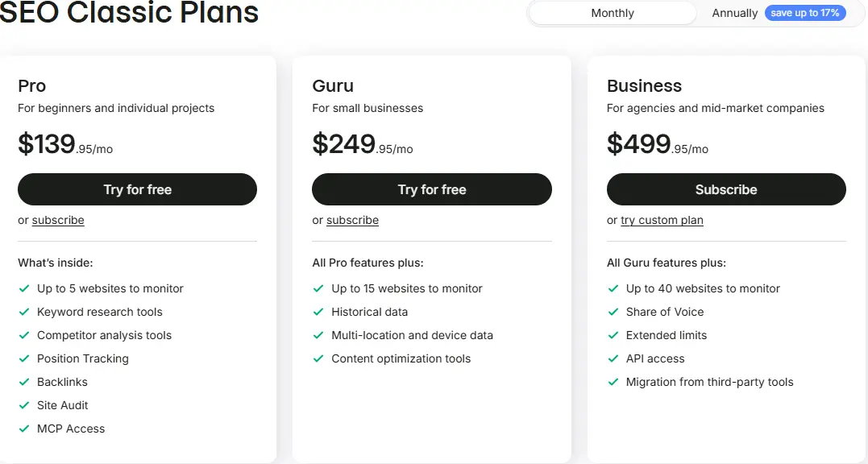Image resolution: width=868 pixels, height=464 pixels.
Task: Switch billing to Monthly
Action: [x=613, y=13]
